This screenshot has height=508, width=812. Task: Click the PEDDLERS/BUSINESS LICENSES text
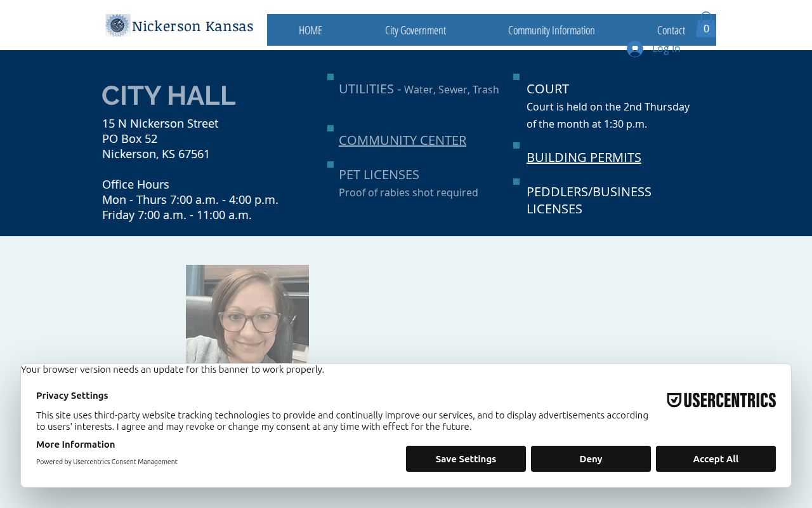point(589,200)
